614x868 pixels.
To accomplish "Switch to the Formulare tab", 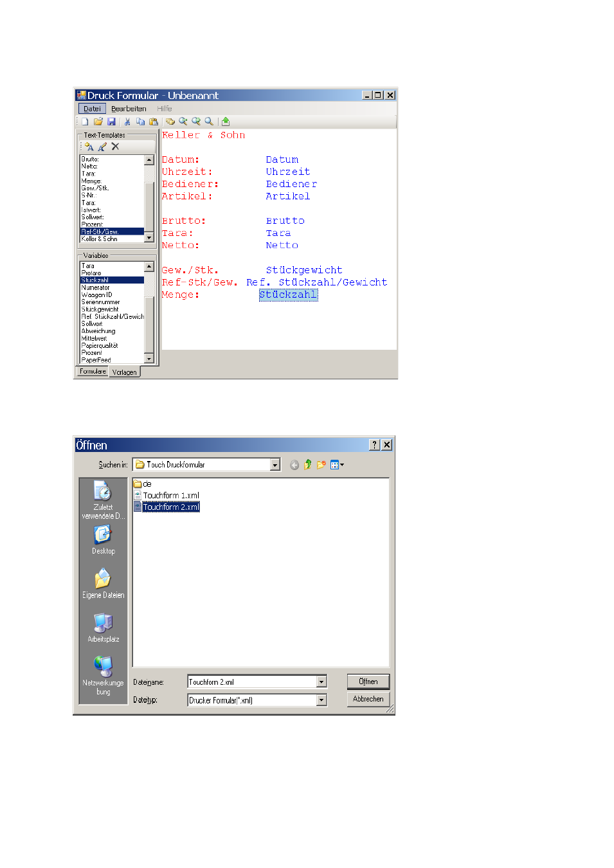I will click(93, 371).
